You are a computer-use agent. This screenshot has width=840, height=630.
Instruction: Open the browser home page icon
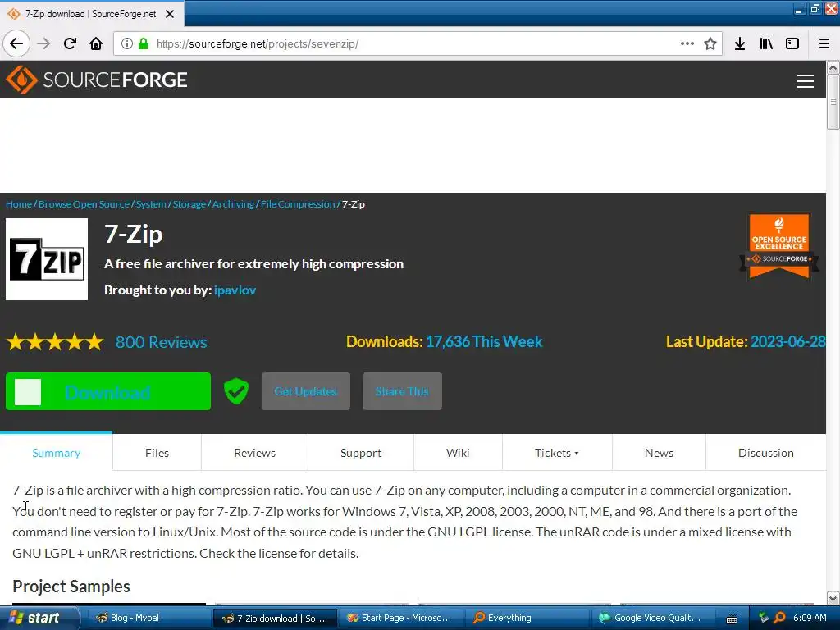[x=96, y=43]
